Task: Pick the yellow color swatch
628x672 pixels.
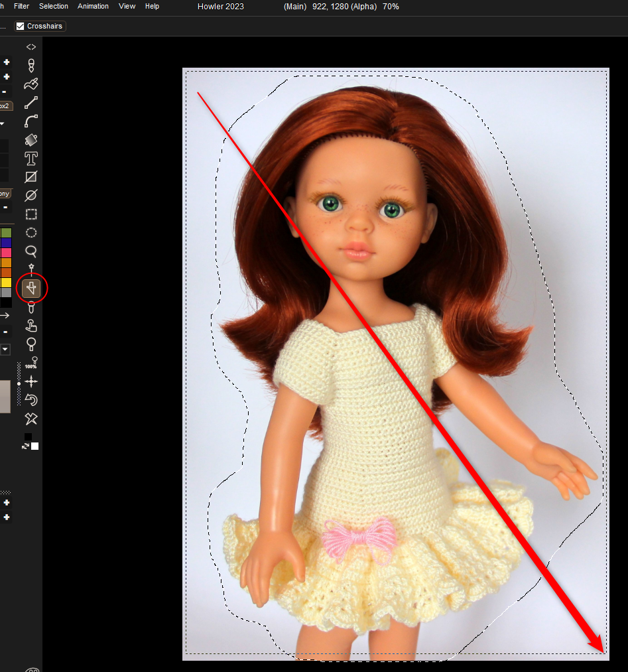Action: 6,283
